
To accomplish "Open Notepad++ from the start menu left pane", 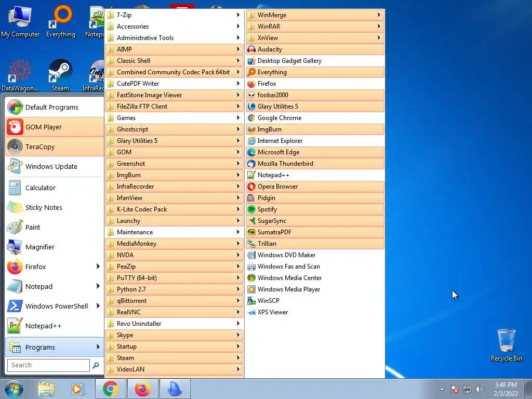I will tap(55, 326).
